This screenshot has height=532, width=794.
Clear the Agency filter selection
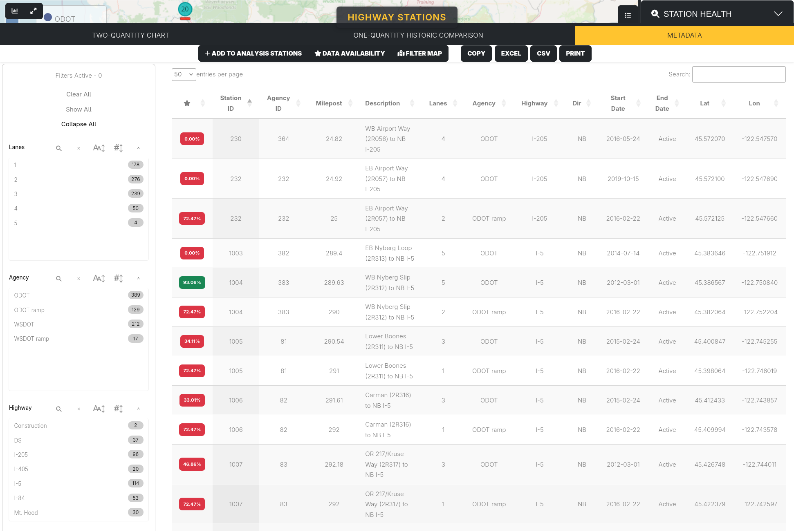tap(79, 279)
